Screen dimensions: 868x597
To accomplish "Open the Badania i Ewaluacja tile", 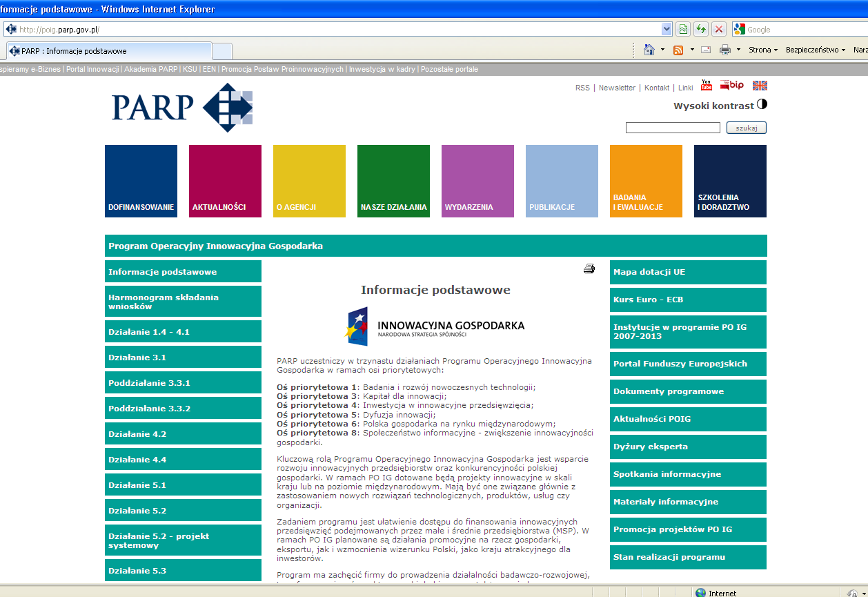I will 646,181.
